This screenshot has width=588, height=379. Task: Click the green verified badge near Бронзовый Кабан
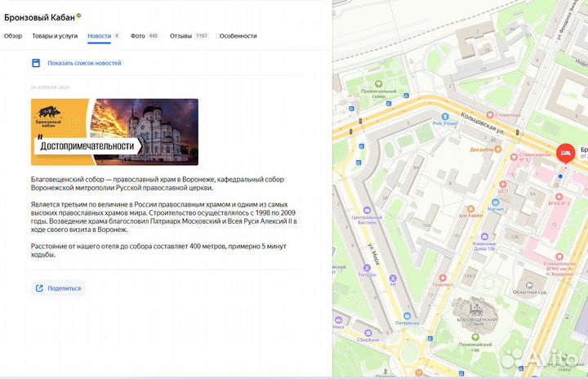(78, 16)
